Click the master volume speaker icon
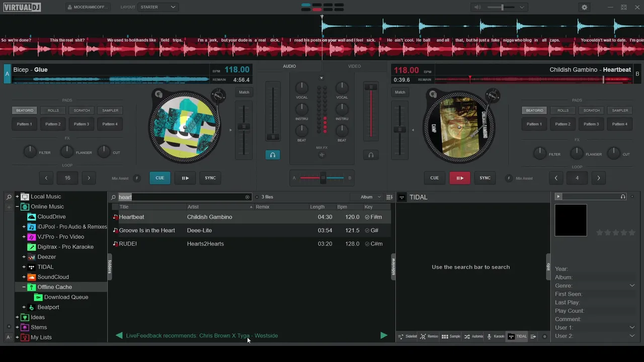Viewport: 644px width, 362px height. pos(477,7)
